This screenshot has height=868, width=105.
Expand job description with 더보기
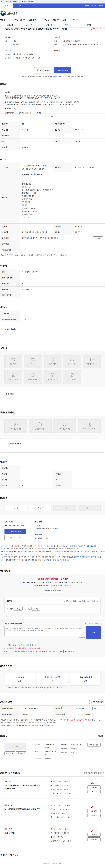52,116
